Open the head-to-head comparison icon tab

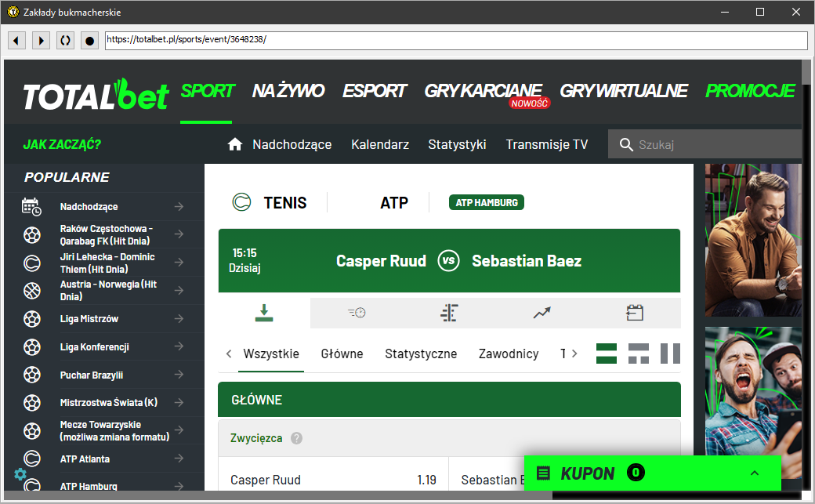pos(448,314)
